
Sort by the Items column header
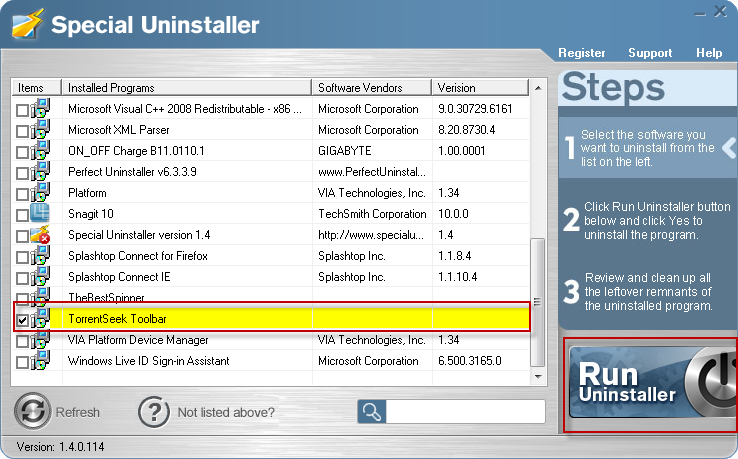pos(37,88)
